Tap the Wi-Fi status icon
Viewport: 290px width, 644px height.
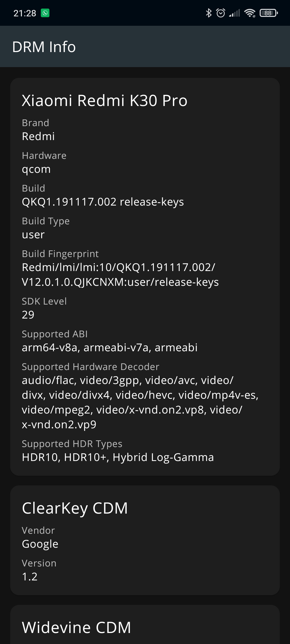250,13
